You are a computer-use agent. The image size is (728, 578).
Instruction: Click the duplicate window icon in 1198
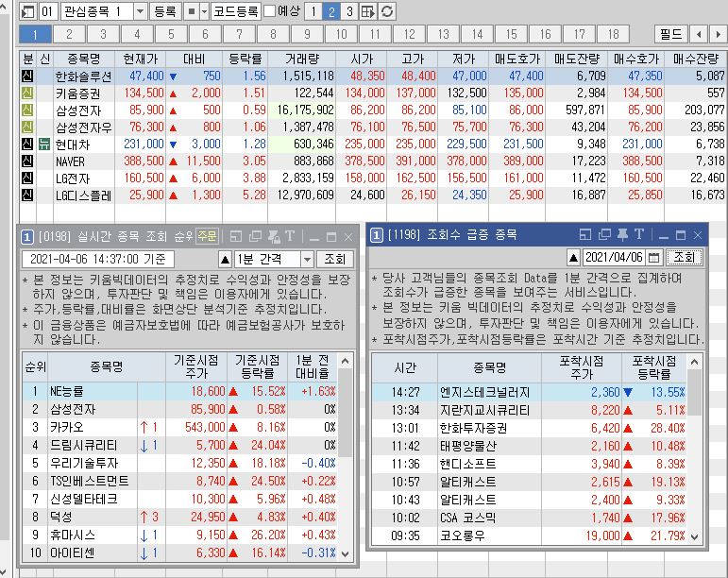point(604,234)
